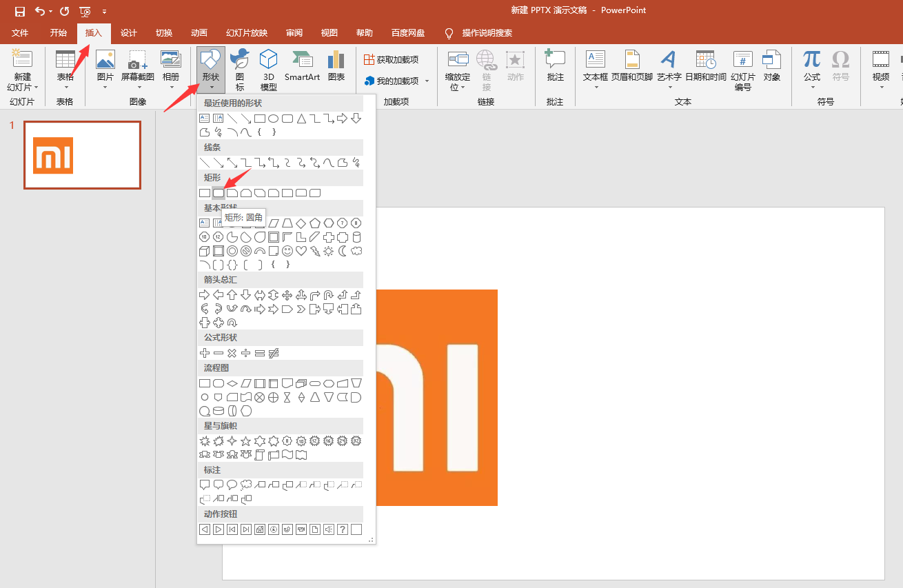Select the cube shape in basic shapes
Image resolution: width=903 pixels, height=588 pixels.
tap(205, 251)
